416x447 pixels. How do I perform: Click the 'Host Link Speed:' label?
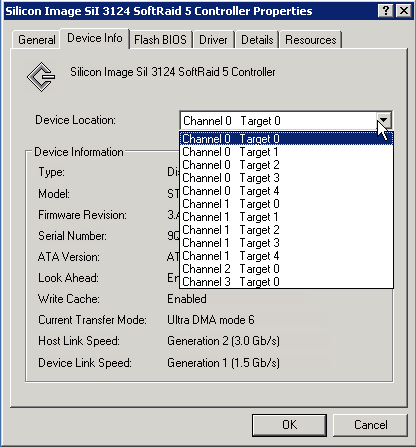click(79, 341)
